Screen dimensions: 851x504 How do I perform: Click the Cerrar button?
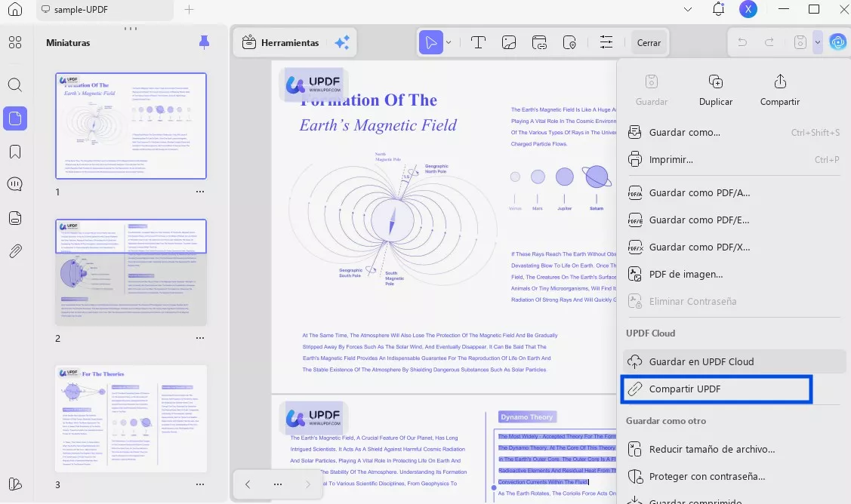(x=649, y=42)
